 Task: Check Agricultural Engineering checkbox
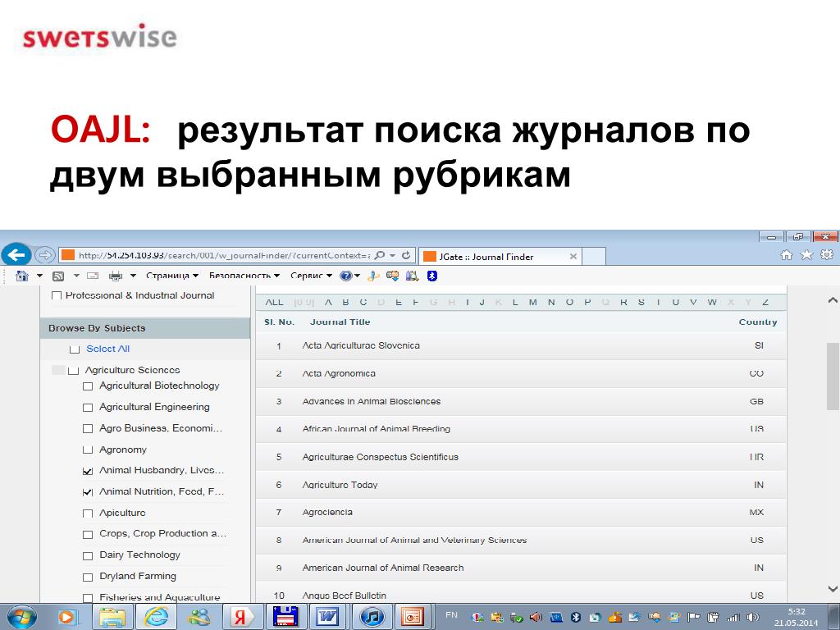point(88,408)
